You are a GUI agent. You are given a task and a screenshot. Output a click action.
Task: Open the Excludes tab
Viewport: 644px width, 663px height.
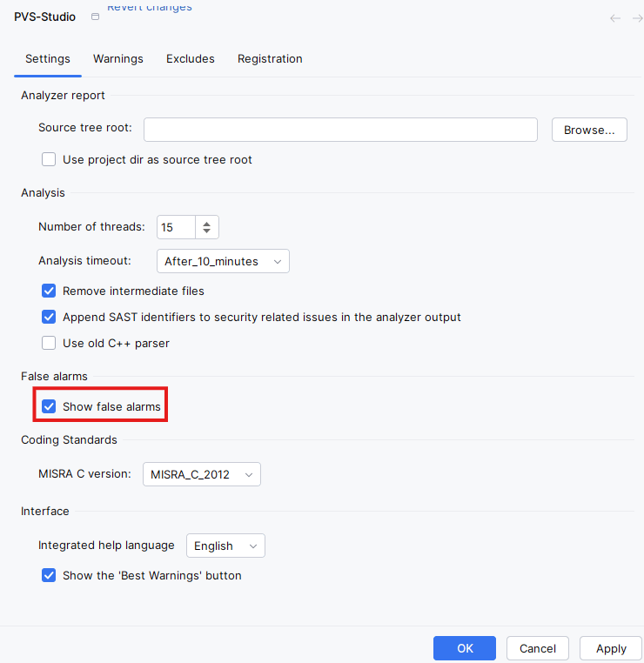click(x=191, y=59)
